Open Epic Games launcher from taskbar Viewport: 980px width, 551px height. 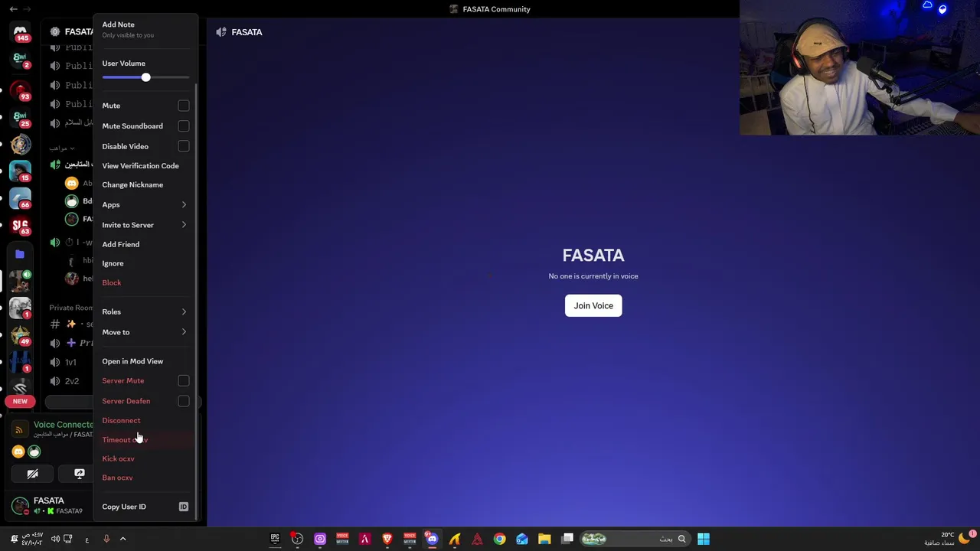pyautogui.click(x=275, y=539)
